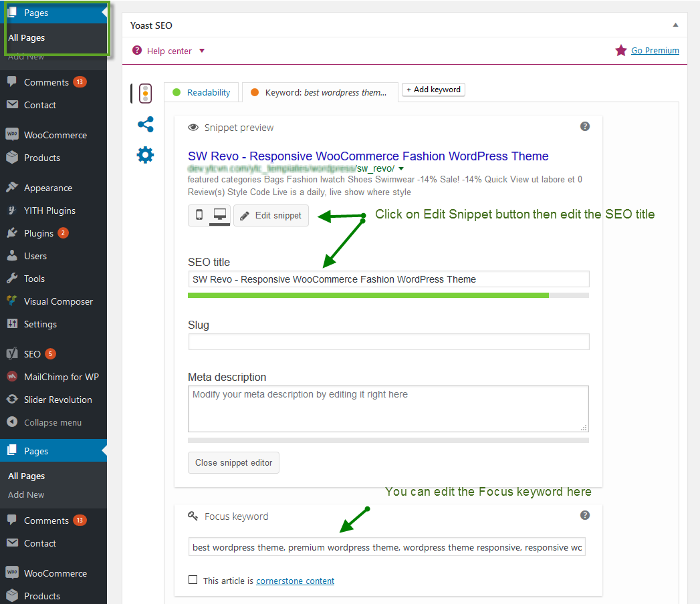Collapse the Yoast SEO metabox
Viewport: 700px width, 604px height.
coord(675,25)
